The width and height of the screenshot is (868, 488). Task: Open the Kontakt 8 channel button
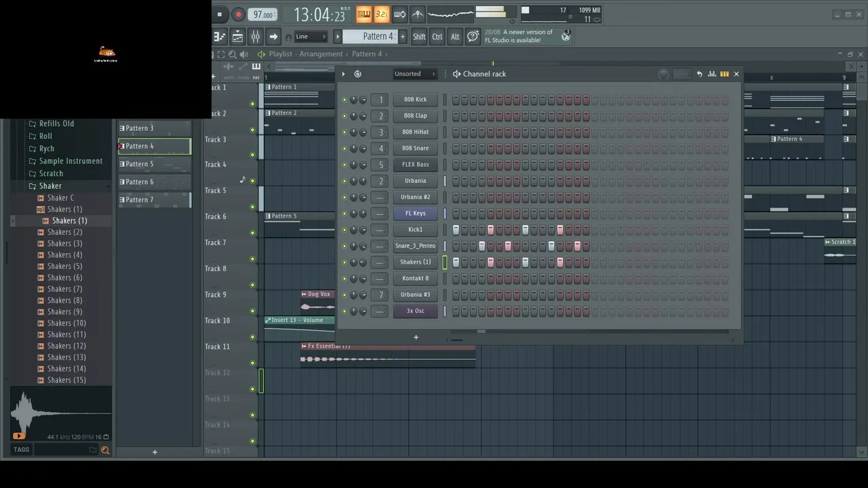pos(416,279)
